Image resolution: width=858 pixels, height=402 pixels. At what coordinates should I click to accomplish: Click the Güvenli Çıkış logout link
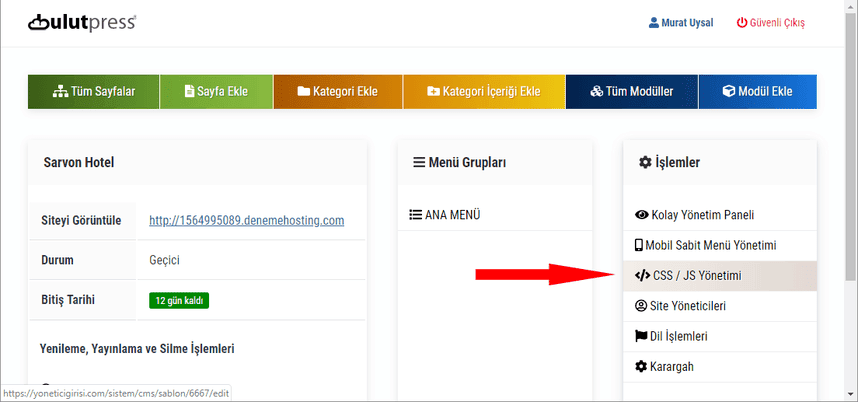770,23
